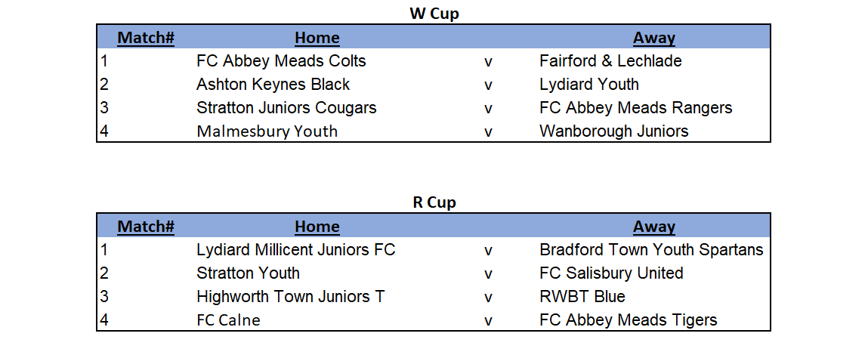Select FC Salisbury United cell
Viewport: 868px width, 355px height.
pos(611,273)
